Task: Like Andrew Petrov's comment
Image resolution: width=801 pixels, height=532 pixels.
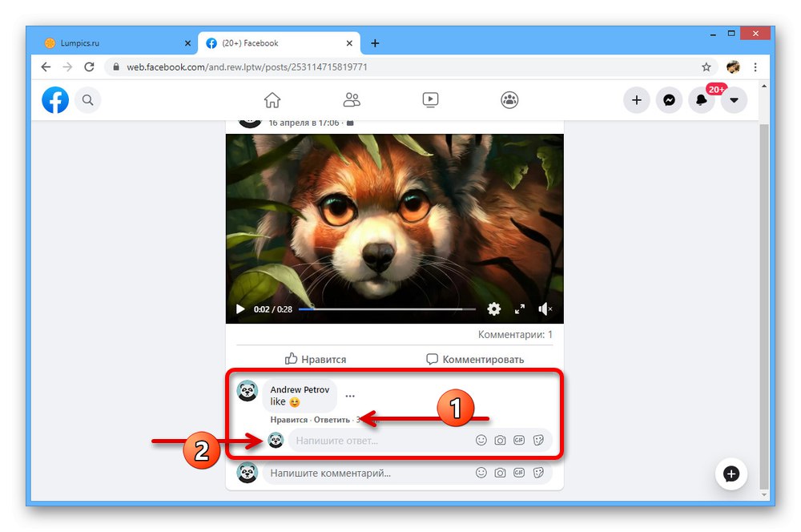Action: point(288,420)
